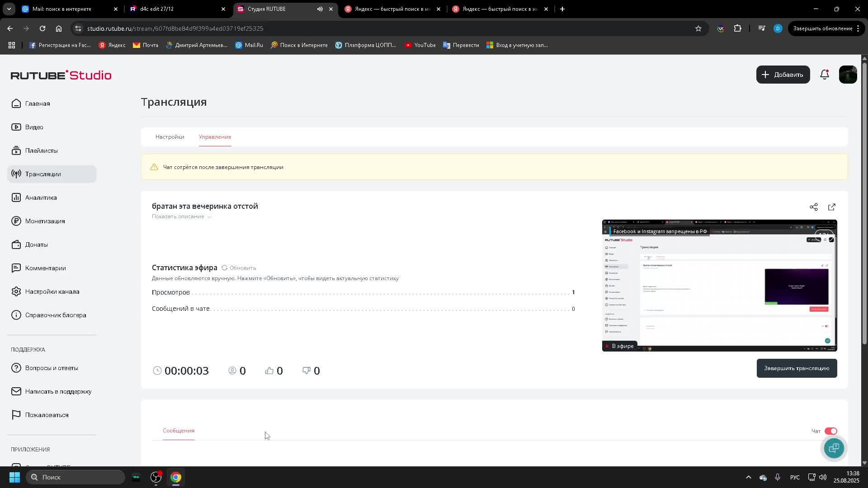Open the tab search dropdown arrow
The image size is (868, 488).
pos(9,9)
